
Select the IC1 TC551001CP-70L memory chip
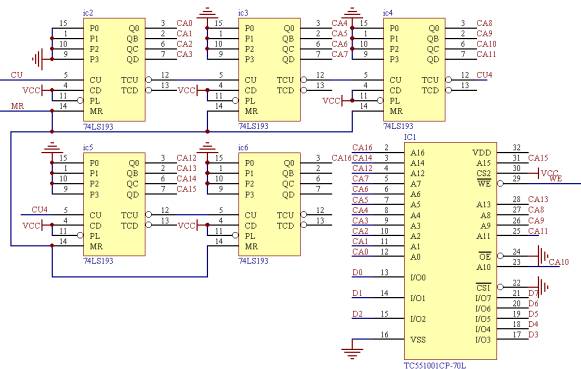coord(450,251)
